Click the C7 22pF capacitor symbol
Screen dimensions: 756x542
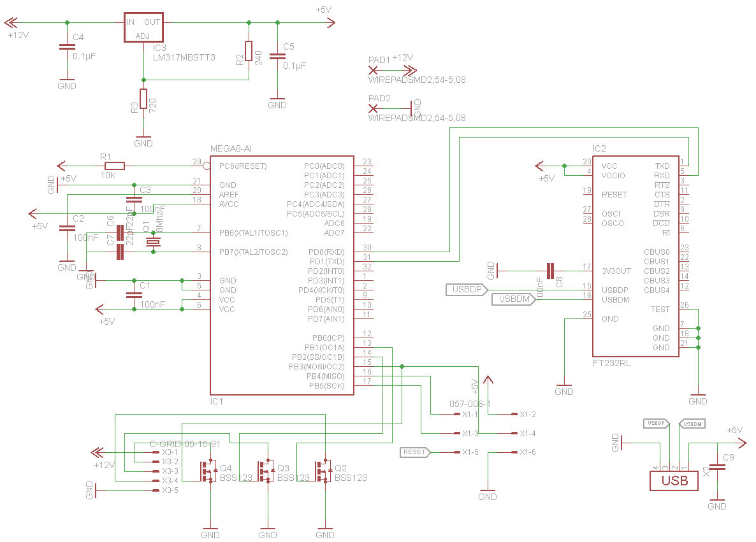(120, 252)
